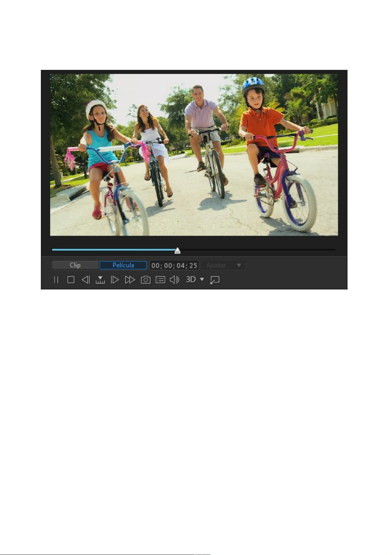The width and height of the screenshot is (392, 555).
Task: Adjust volume with the speaker icon
Action: coord(174,280)
